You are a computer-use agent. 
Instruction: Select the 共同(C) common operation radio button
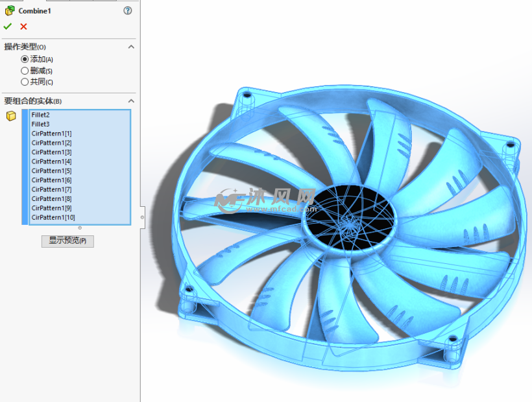click(x=25, y=82)
